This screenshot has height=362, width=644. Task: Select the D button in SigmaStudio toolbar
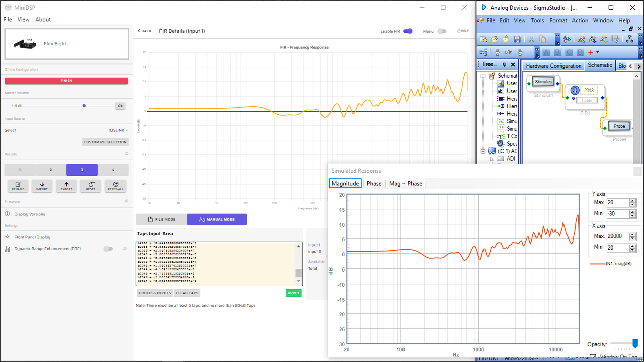click(x=580, y=52)
